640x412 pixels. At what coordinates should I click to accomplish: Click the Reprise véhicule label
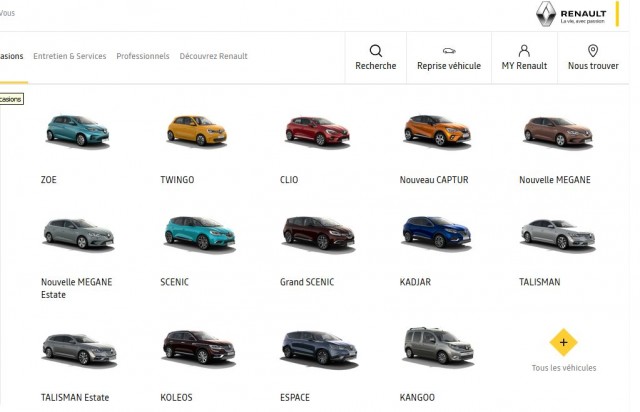(449, 66)
